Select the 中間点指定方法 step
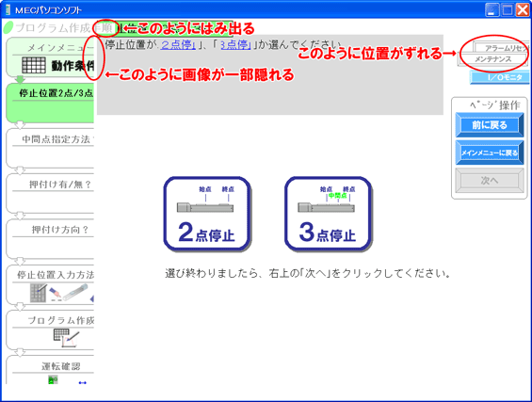This screenshot has height=402, width=532. (50, 148)
